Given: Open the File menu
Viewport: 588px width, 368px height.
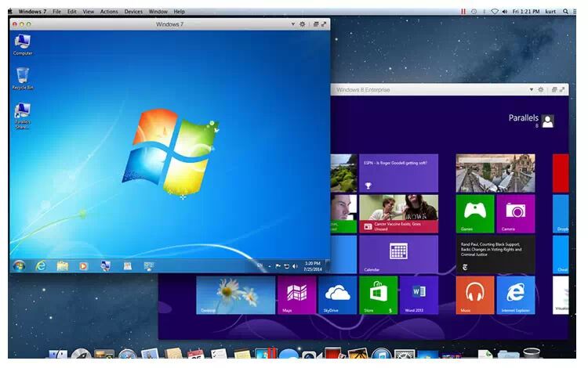Looking at the screenshot, I should point(56,12).
